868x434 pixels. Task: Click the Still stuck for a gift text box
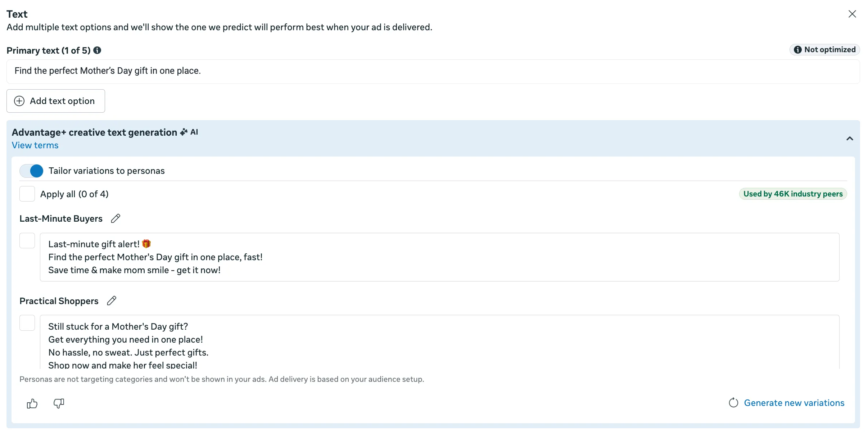click(x=439, y=342)
